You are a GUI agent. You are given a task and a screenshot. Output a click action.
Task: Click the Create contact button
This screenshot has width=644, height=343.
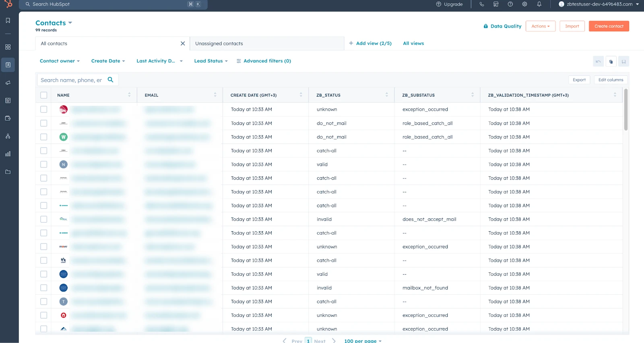[609, 26]
